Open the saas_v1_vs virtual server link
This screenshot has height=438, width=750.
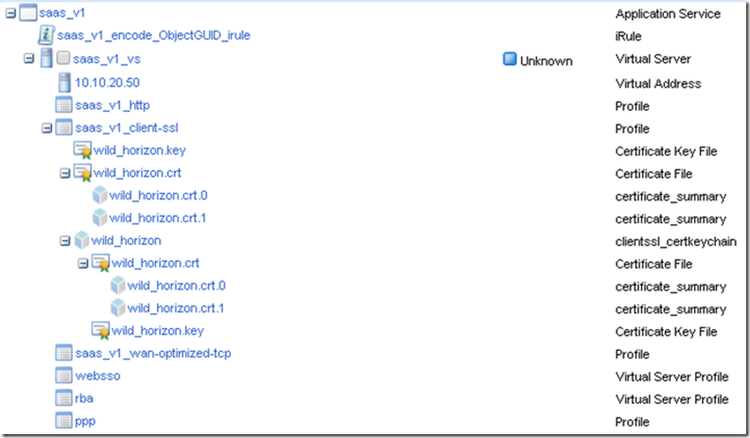coord(107,59)
